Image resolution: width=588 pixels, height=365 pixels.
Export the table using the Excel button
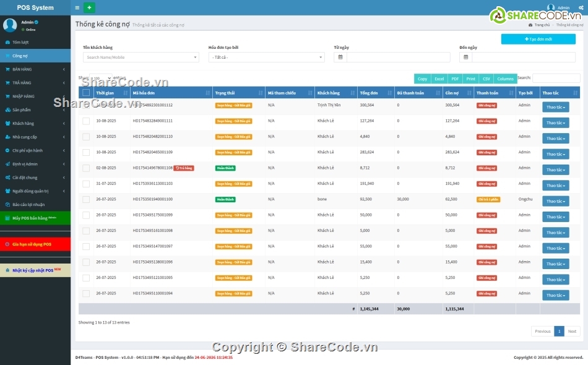point(439,79)
